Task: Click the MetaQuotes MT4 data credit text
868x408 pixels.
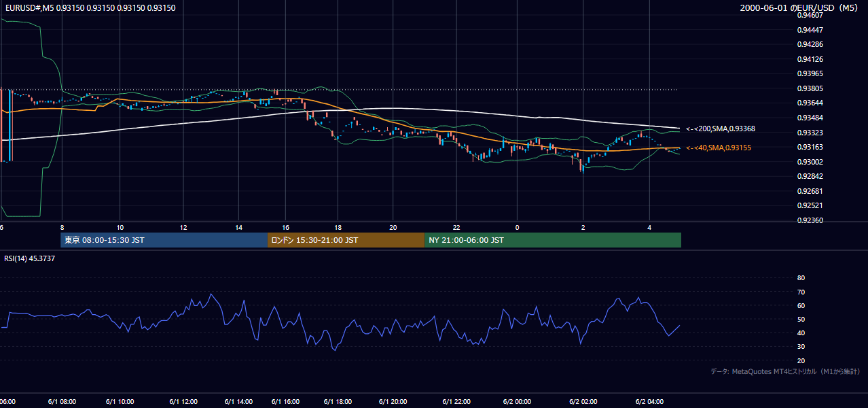Action: tap(785, 371)
